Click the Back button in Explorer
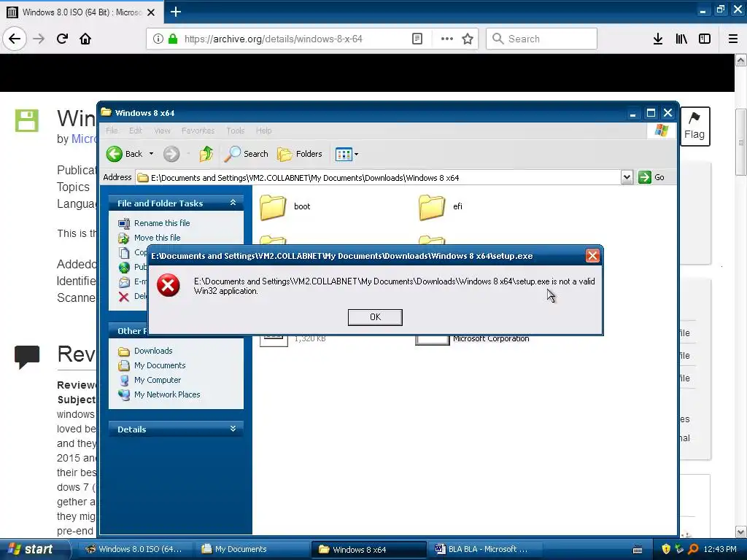The height and width of the screenshot is (560, 747). click(124, 154)
